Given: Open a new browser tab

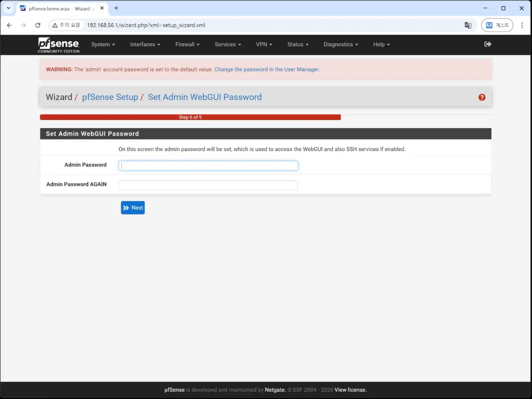Looking at the screenshot, I should point(116,8).
